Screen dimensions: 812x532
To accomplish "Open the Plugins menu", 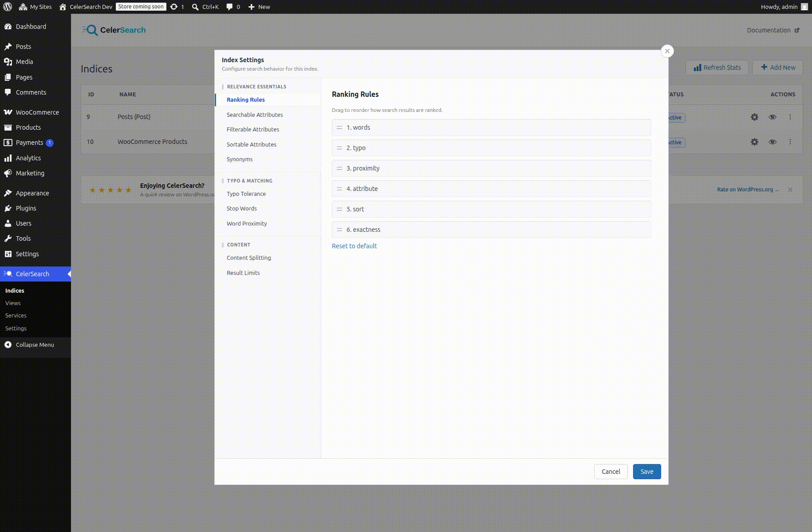I will click(35, 208).
